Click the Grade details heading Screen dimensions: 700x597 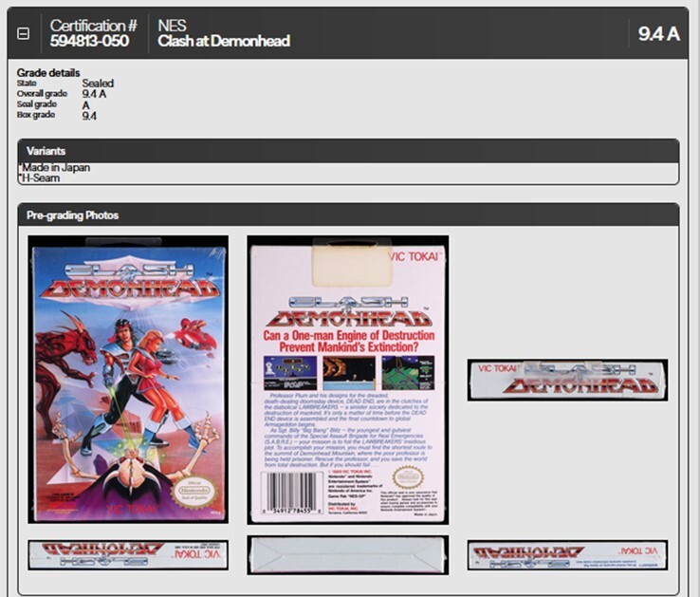[48, 73]
